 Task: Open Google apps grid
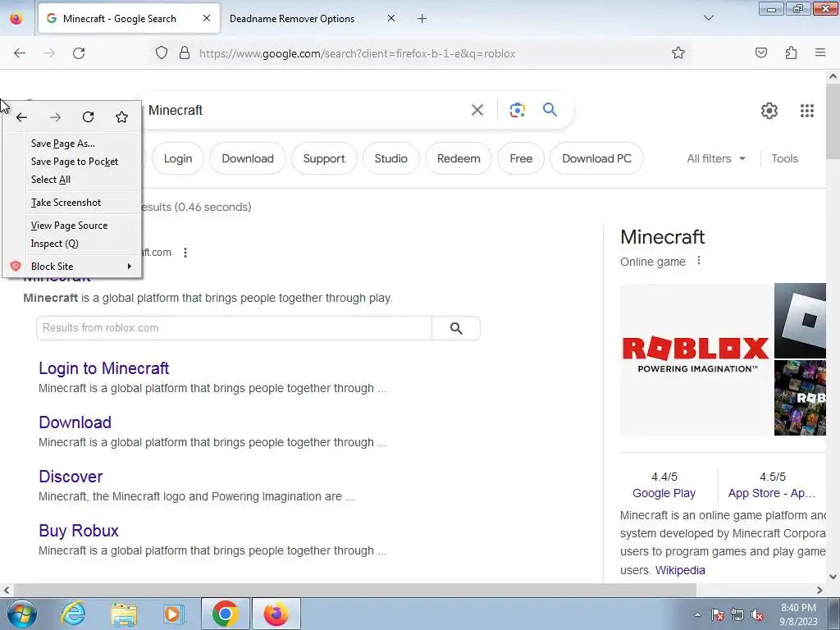807,111
